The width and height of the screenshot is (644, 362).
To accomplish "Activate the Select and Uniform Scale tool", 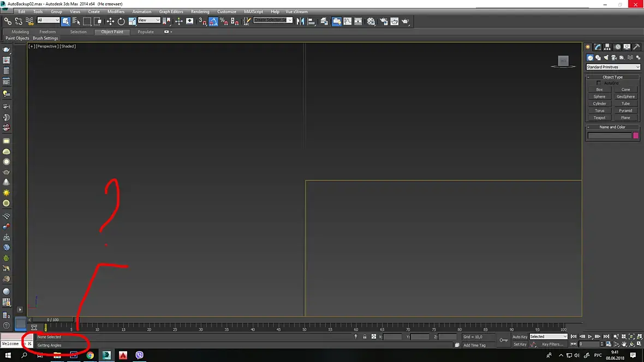I will (132, 21).
